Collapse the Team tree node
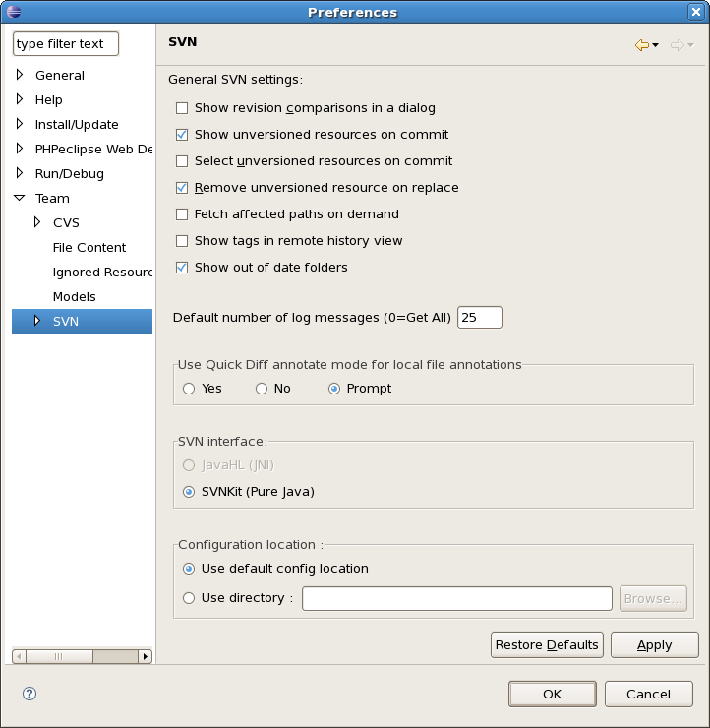 pyautogui.click(x=20, y=198)
